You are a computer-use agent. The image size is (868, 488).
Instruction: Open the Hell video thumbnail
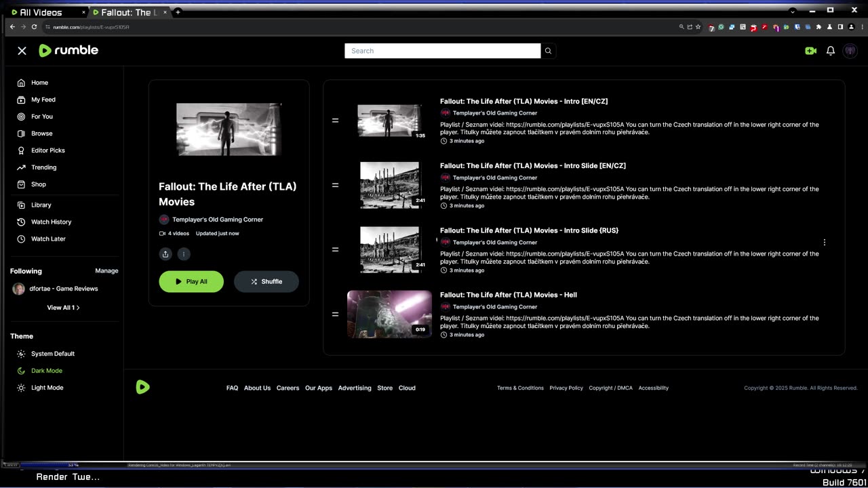click(389, 314)
